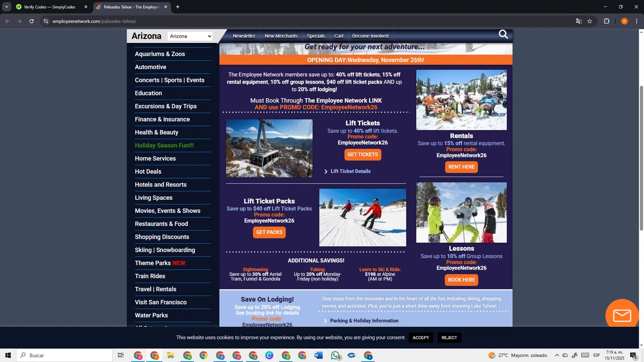Click the weather widget on taskbar
The width and height of the screenshot is (644, 362).
point(518,355)
